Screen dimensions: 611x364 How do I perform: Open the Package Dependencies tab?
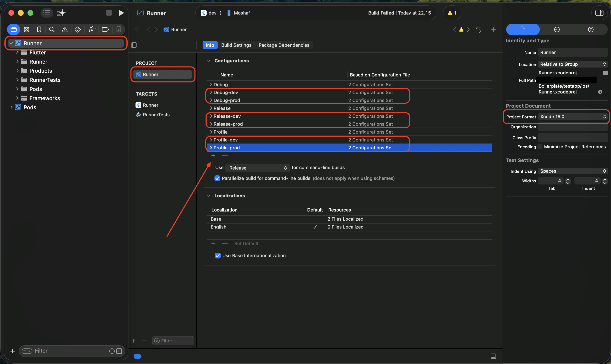[x=284, y=45]
